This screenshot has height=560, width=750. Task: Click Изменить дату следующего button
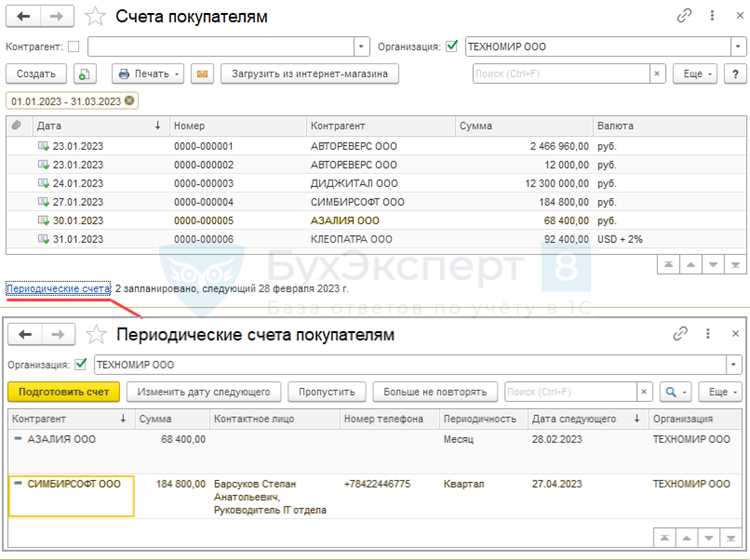[x=204, y=392]
